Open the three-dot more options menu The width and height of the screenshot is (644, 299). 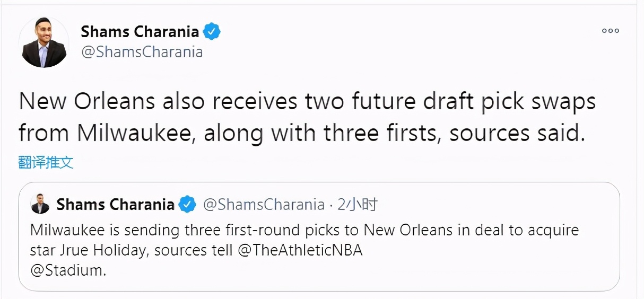click(610, 31)
